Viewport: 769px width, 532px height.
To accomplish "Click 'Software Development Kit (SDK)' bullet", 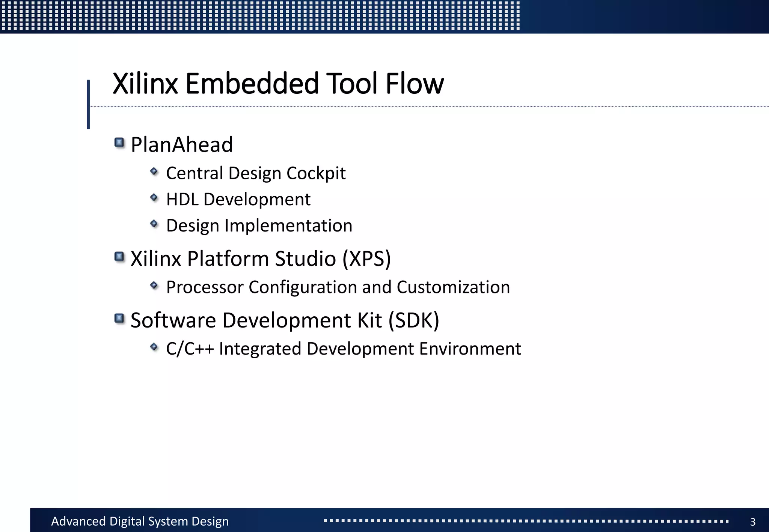I will point(285,320).
